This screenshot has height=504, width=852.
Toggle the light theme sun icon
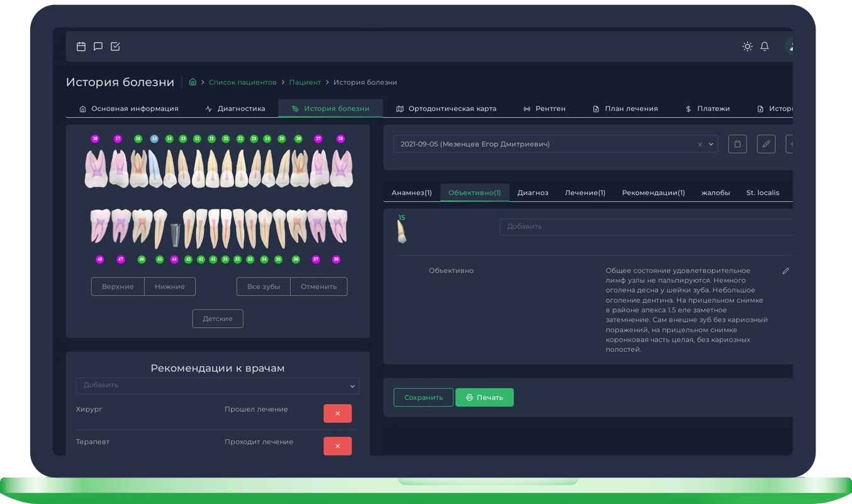[748, 46]
